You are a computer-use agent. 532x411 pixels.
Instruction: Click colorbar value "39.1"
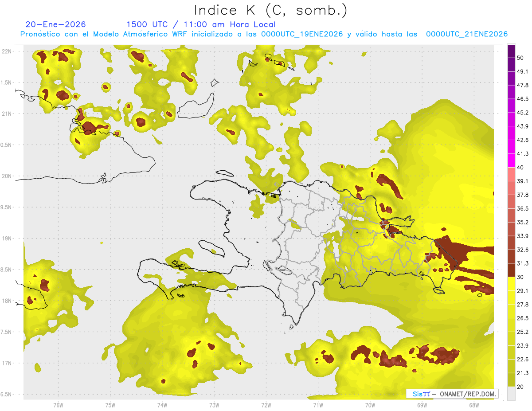pyautogui.click(x=523, y=181)
